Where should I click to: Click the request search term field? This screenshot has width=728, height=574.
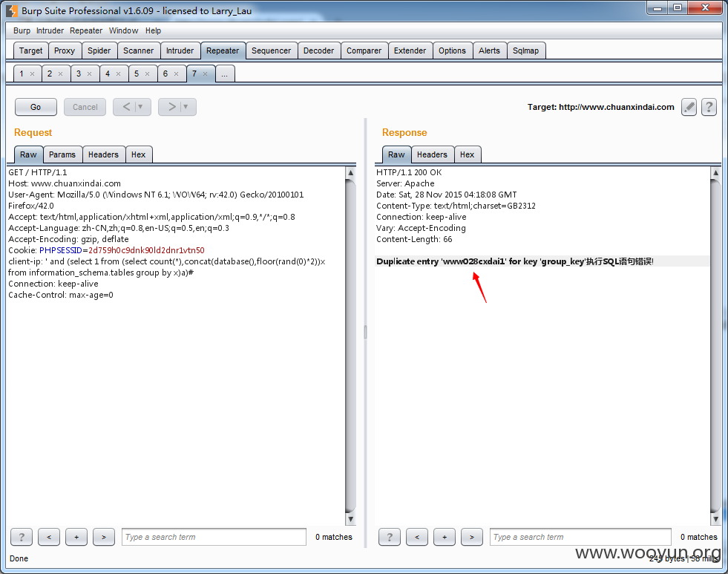[214, 537]
